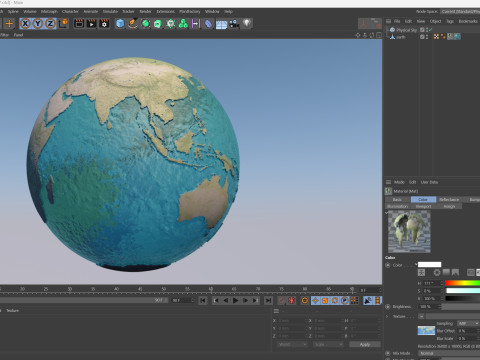Add a Light object

tap(247, 23)
